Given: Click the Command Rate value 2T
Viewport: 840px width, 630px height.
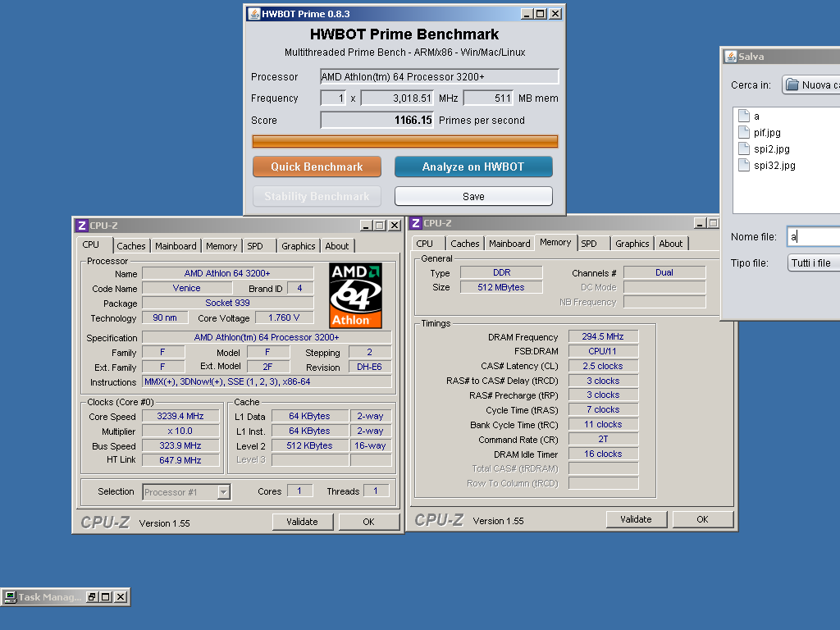Looking at the screenshot, I should coord(603,440).
